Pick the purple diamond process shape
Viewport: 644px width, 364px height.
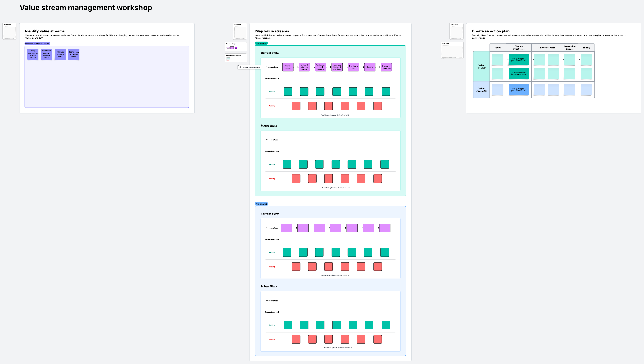tap(236, 48)
